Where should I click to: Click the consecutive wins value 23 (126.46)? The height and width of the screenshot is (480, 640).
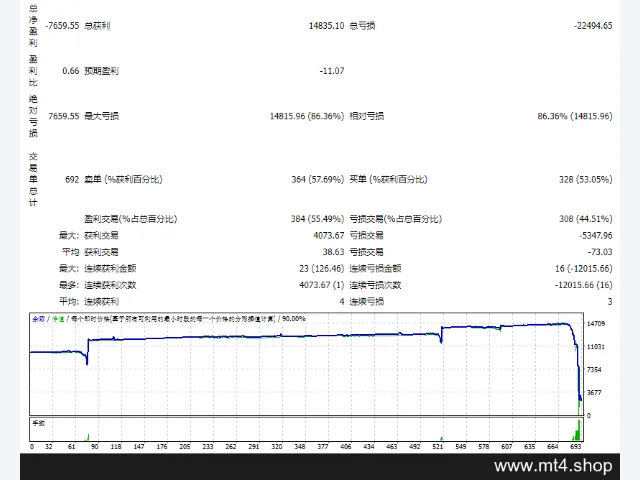click(322, 269)
